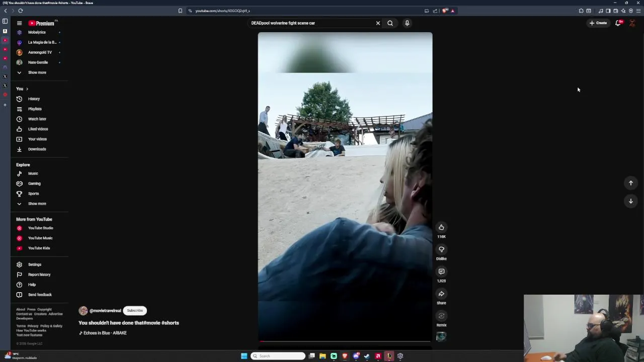
Task: Open Brave main menu button
Action: coord(638,11)
